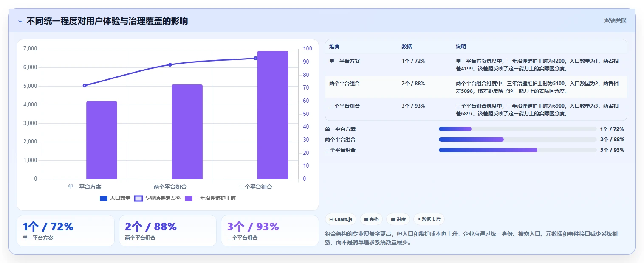Click the panel title 不同统一程度对用户体验与治理覆盖的影响
The height and width of the screenshot is (263, 644).
[x=107, y=21]
